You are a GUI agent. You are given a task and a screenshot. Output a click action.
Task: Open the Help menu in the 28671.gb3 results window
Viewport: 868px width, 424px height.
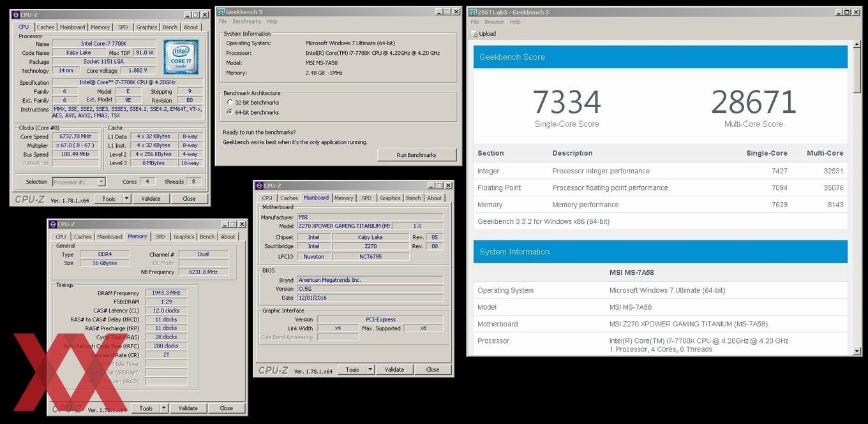[515, 22]
